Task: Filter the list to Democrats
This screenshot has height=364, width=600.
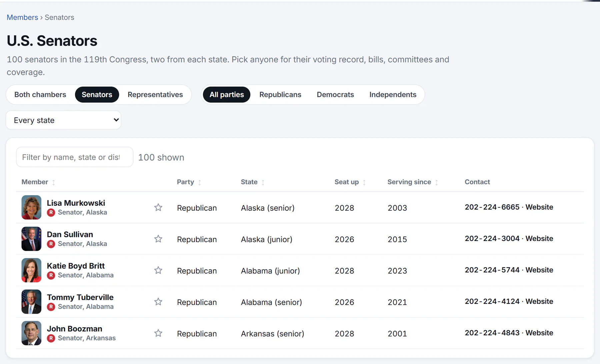Action: [335, 95]
